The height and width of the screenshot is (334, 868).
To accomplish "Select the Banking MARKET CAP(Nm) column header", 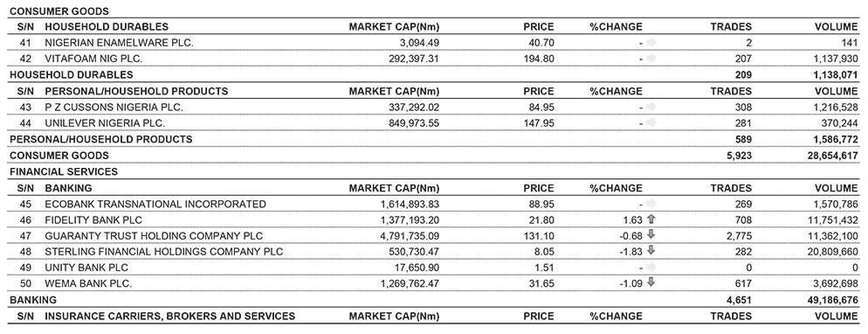I will 394,188.
